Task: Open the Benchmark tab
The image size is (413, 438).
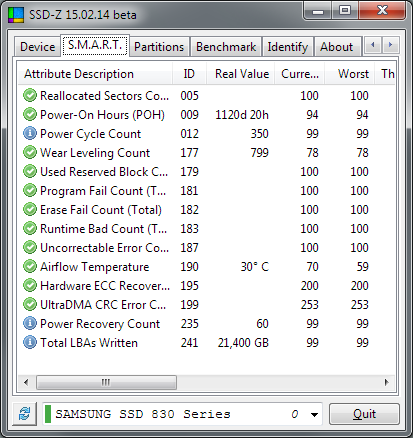Action: click(226, 47)
